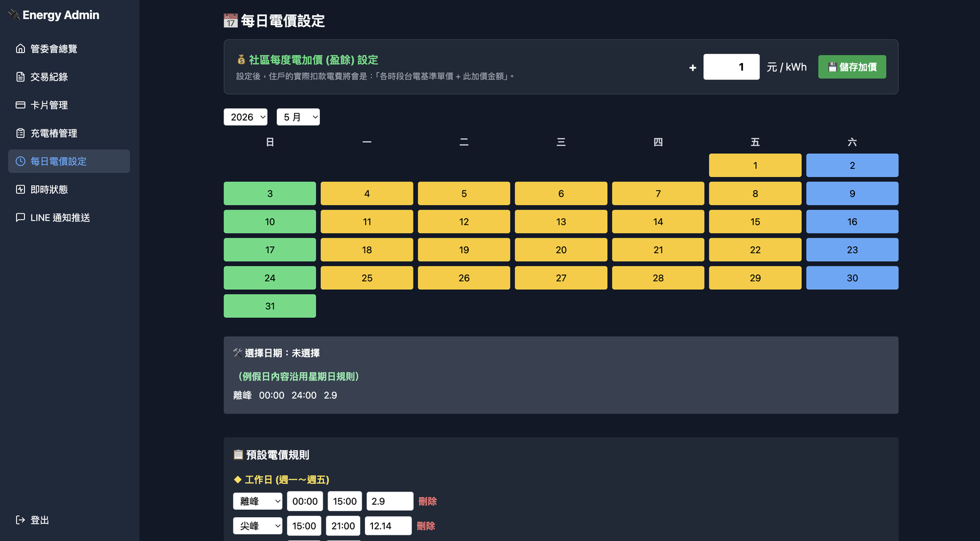Click the card icon beside 卡片管理
This screenshot has height=541, width=980.
pyautogui.click(x=20, y=105)
